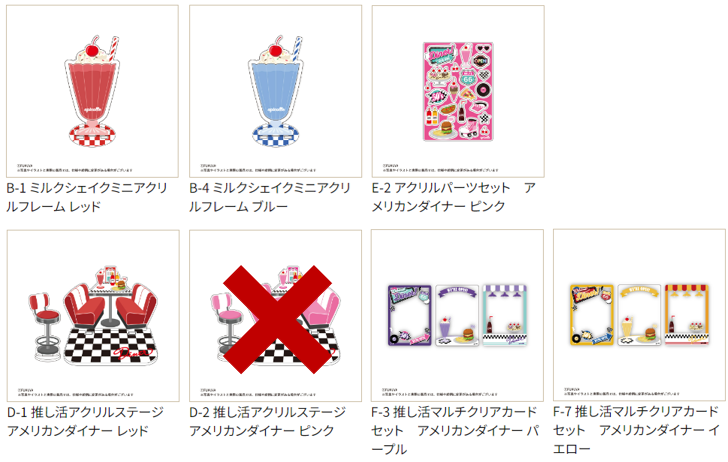Open the yellow multi clear card set image
This screenshot has width=728, height=462.
click(639, 315)
